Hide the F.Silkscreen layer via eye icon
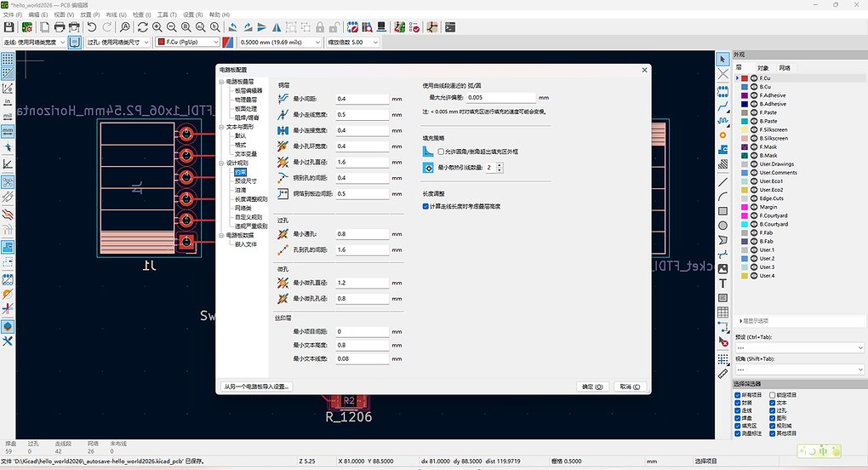The width and height of the screenshot is (868, 470). (754, 130)
